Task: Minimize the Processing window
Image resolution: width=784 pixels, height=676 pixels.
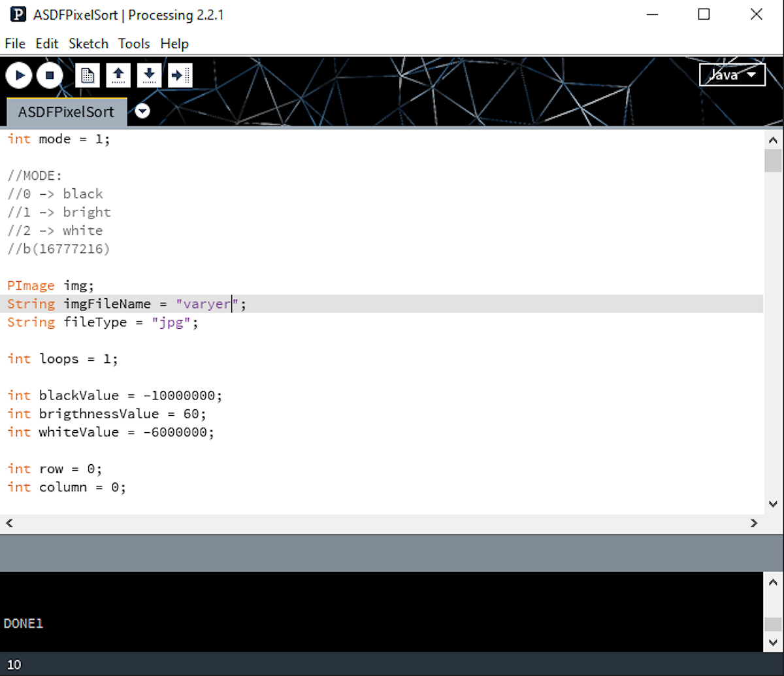Action: coord(651,14)
